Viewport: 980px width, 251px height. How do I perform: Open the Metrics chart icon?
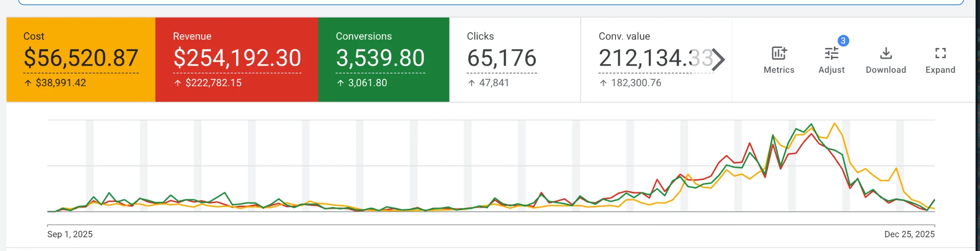(x=779, y=53)
